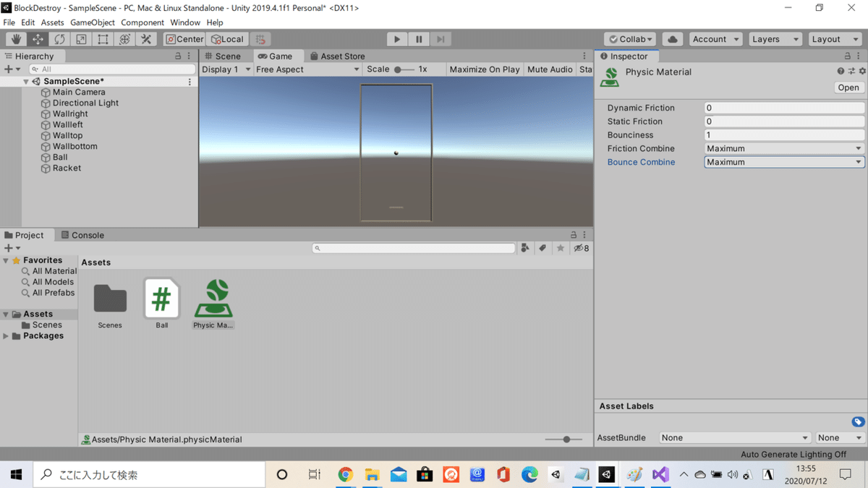Select the Rect tool
Image resolution: width=868 pixels, height=488 pixels.
[x=103, y=39]
